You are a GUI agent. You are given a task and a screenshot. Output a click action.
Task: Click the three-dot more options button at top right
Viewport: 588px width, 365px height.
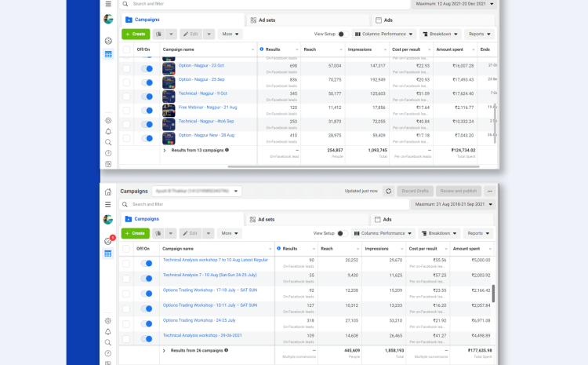[x=490, y=191]
